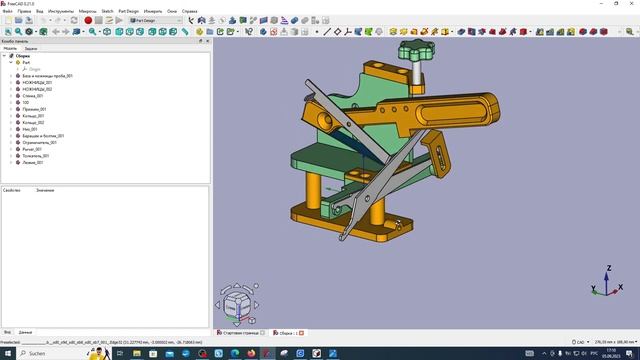Click the Windows Start button

pos(8,353)
